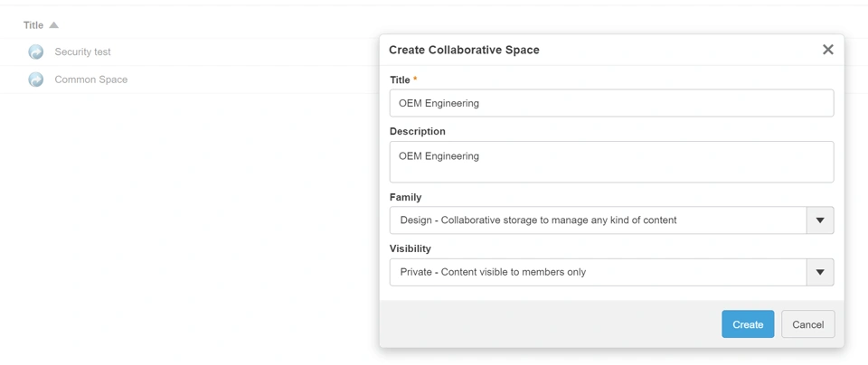Click the sort arrow beside Title column
868x365 pixels.
click(54, 25)
